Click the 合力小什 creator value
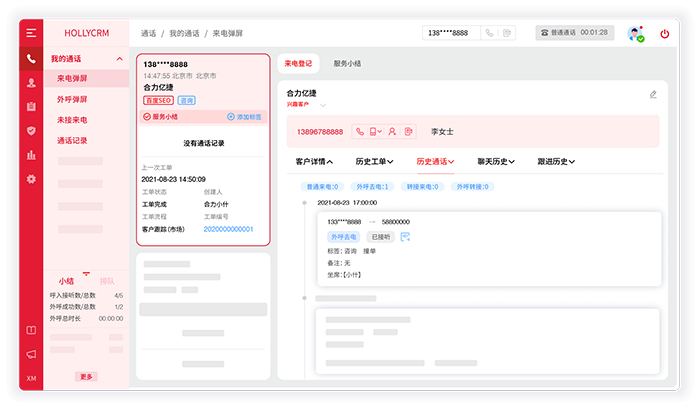 216,204
